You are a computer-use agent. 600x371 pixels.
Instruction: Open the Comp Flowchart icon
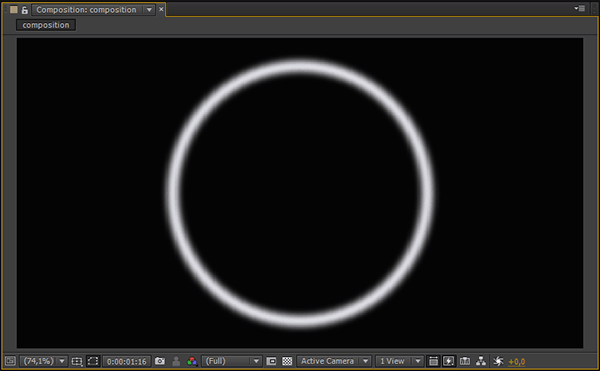(481, 361)
